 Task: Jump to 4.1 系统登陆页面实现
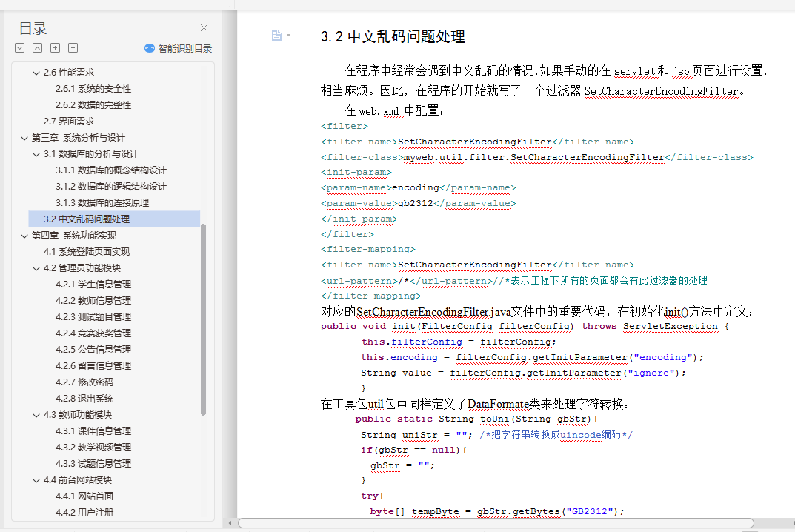87,251
